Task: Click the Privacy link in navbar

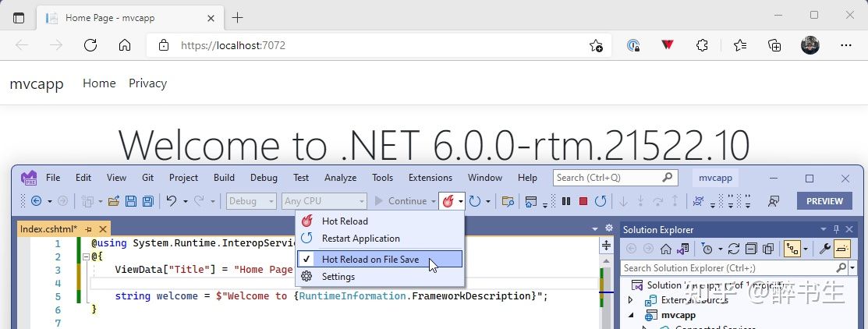Action: 148,83
